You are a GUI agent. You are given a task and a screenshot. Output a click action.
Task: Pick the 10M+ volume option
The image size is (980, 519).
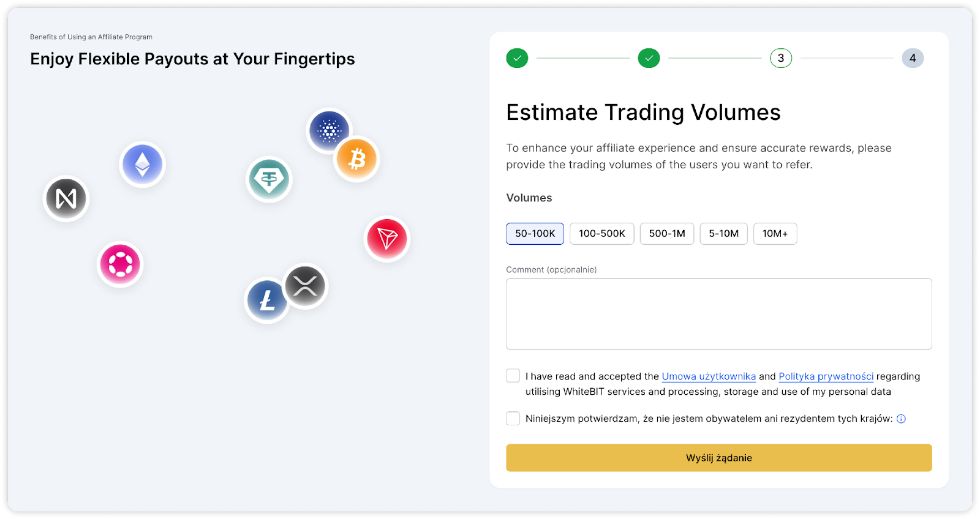click(x=775, y=234)
